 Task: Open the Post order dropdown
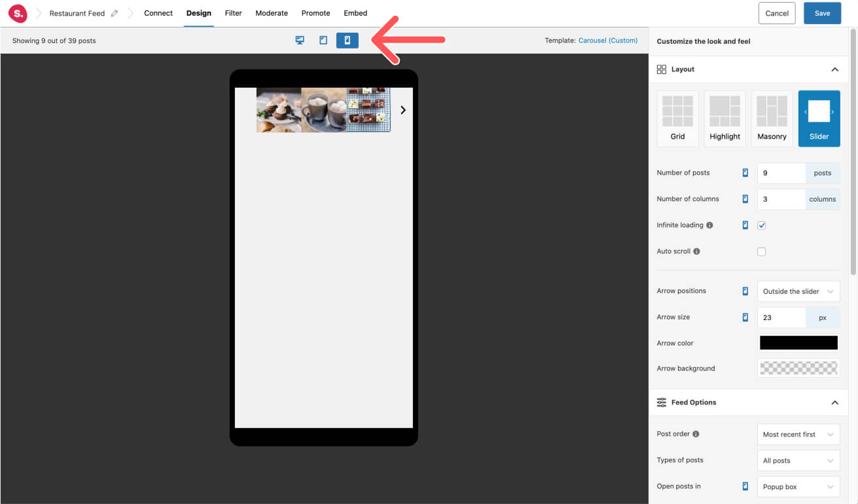(798, 434)
